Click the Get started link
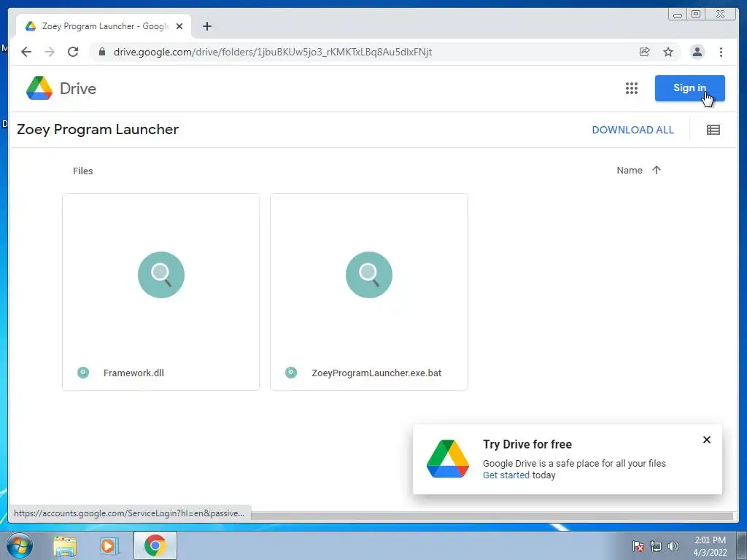The image size is (747, 560). coord(506,475)
